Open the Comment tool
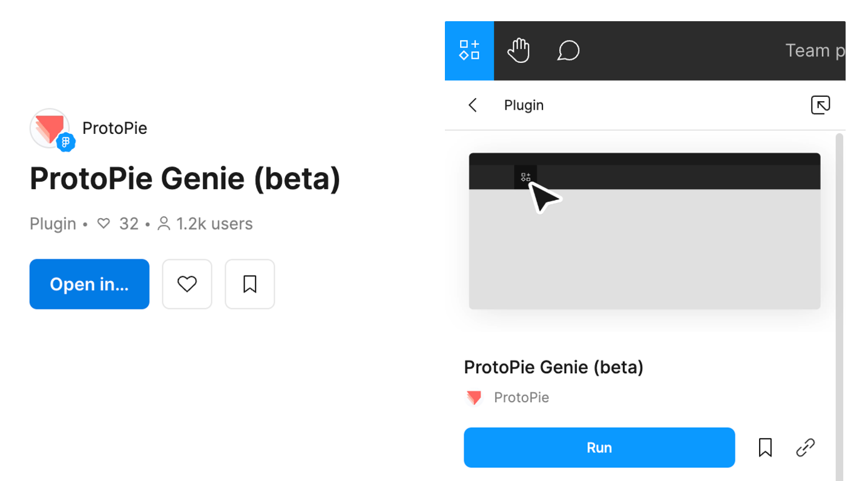Image resolution: width=868 pixels, height=481 pixels. tap(568, 51)
